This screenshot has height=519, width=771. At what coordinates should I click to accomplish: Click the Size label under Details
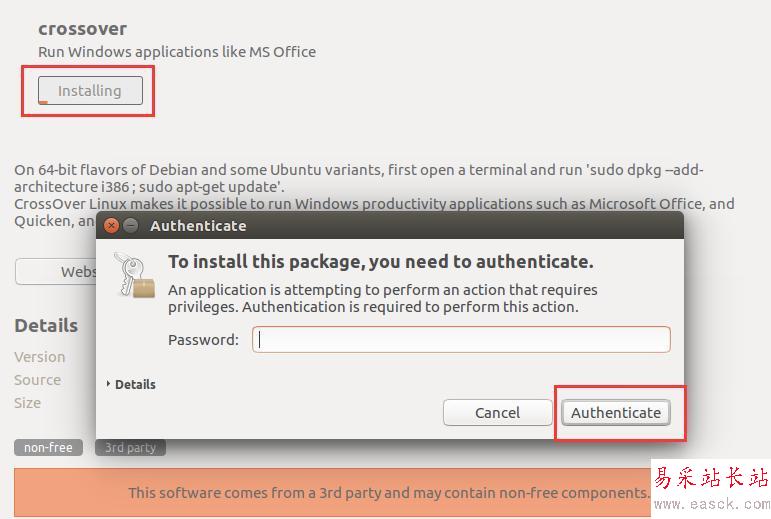(28, 403)
